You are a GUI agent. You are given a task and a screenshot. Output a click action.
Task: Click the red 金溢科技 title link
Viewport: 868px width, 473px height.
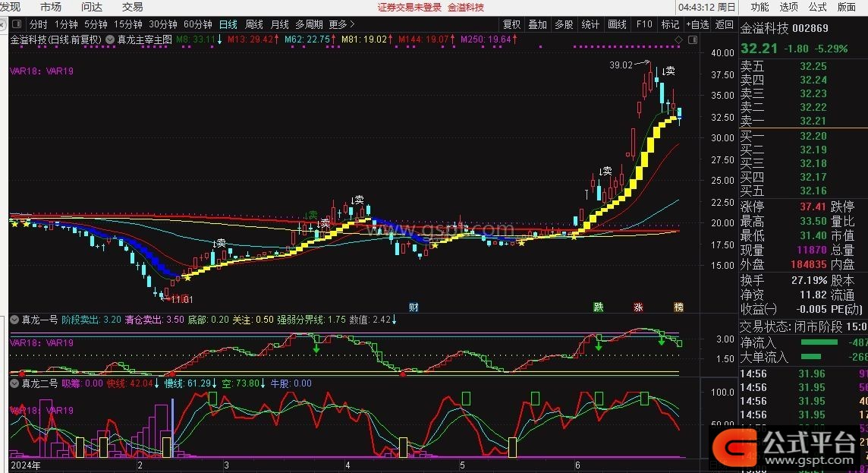coord(466,7)
